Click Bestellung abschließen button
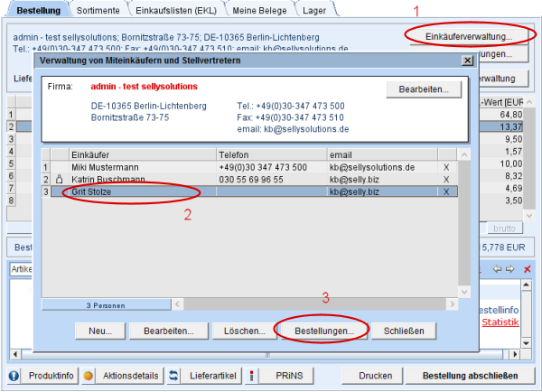 click(x=470, y=376)
